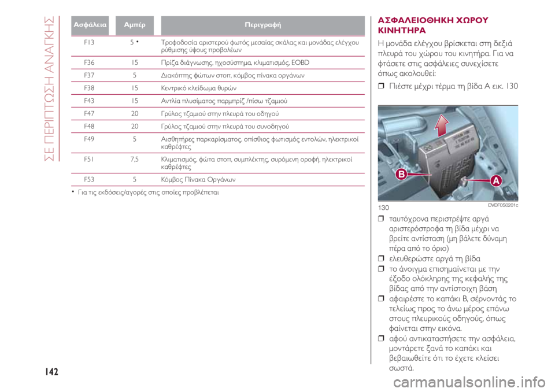Select fuse cell F38
The width and height of the screenshot is (555, 392).
pos(89,88)
